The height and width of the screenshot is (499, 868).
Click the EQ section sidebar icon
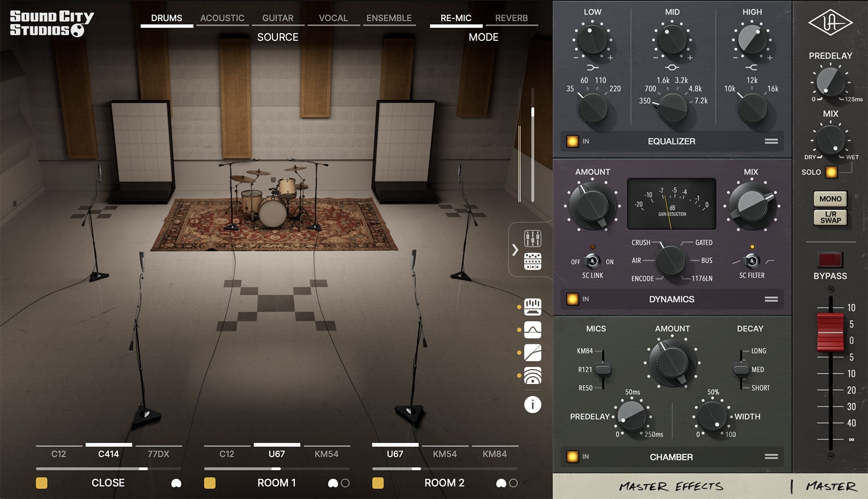[533, 307]
